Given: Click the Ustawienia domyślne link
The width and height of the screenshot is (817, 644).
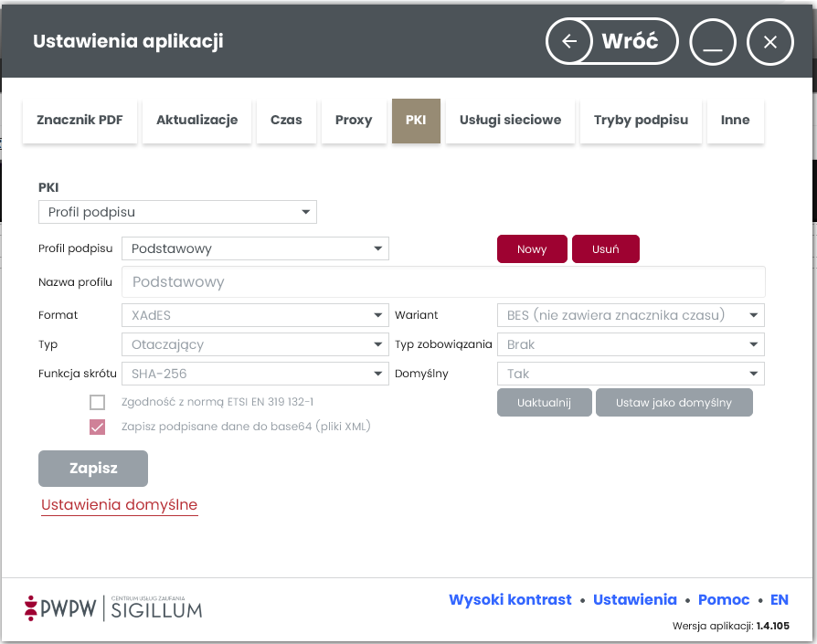Looking at the screenshot, I should coord(119,505).
